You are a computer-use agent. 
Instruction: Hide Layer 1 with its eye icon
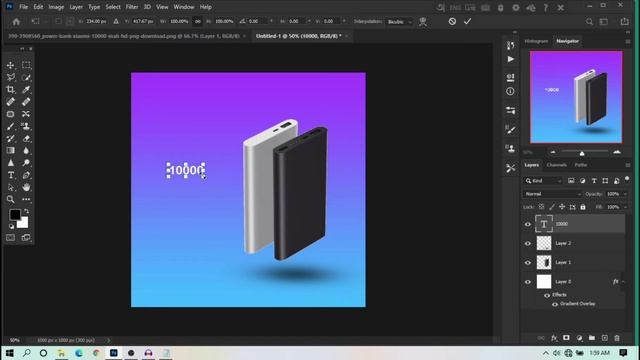pyautogui.click(x=528, y=262)
